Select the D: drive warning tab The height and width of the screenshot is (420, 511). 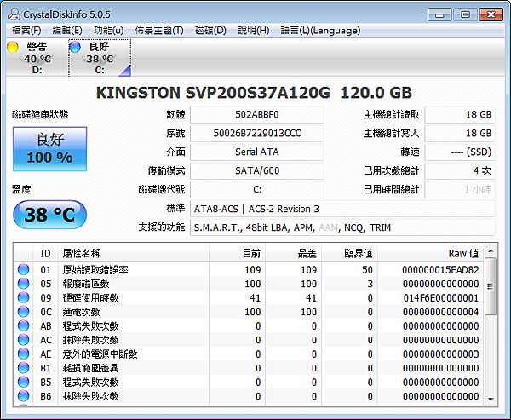[x=37, y=58]
